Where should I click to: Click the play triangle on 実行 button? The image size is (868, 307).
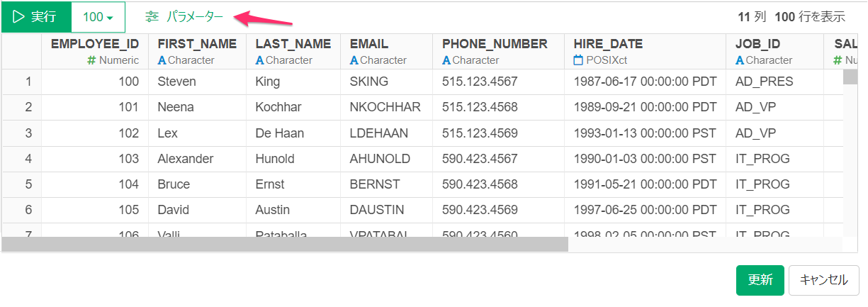pyautogui.click(x=18, y=17)
